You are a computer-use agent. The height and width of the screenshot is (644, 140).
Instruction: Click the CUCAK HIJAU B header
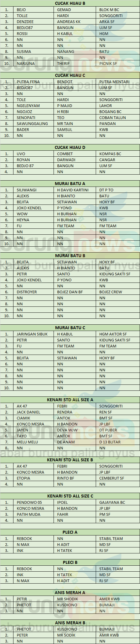coord(70,3)
